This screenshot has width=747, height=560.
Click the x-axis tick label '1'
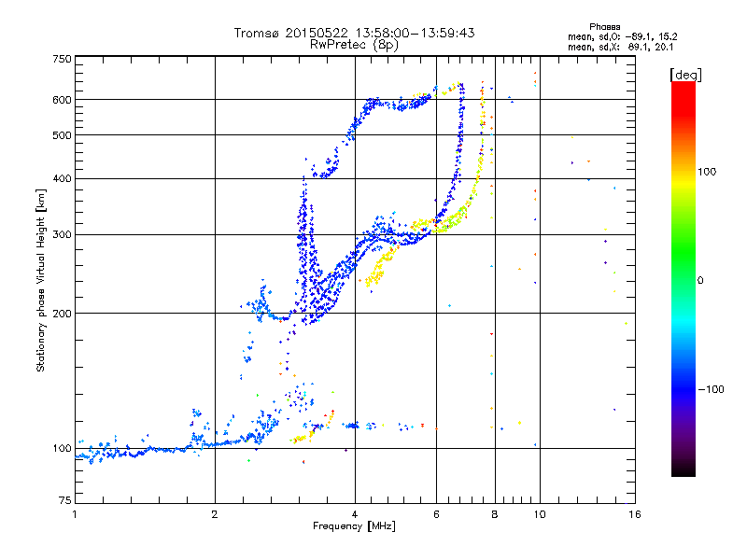point(75,514)
